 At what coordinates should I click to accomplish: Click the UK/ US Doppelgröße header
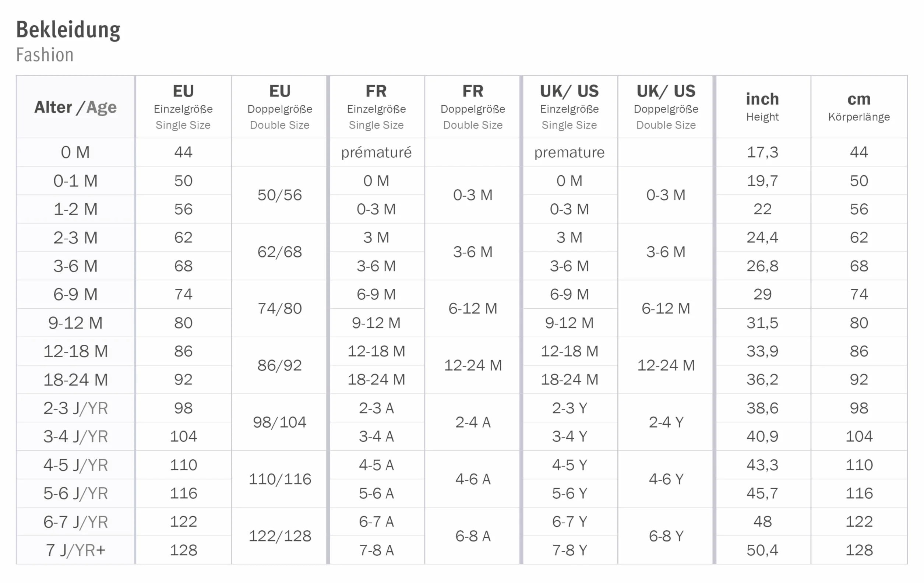(x=666, y=107)
